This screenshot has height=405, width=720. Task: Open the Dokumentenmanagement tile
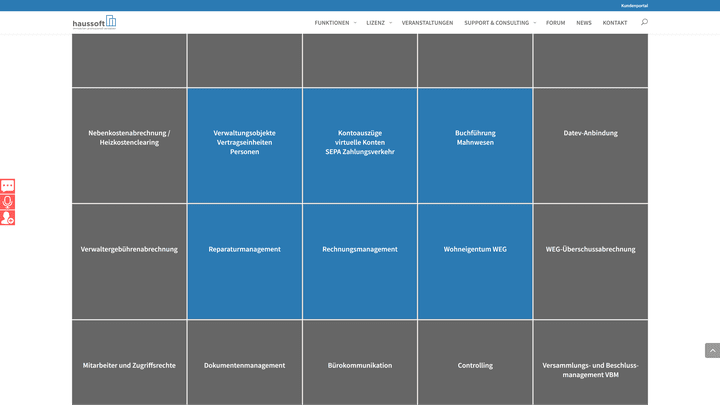pyautogui.click(x=245, y=363)
